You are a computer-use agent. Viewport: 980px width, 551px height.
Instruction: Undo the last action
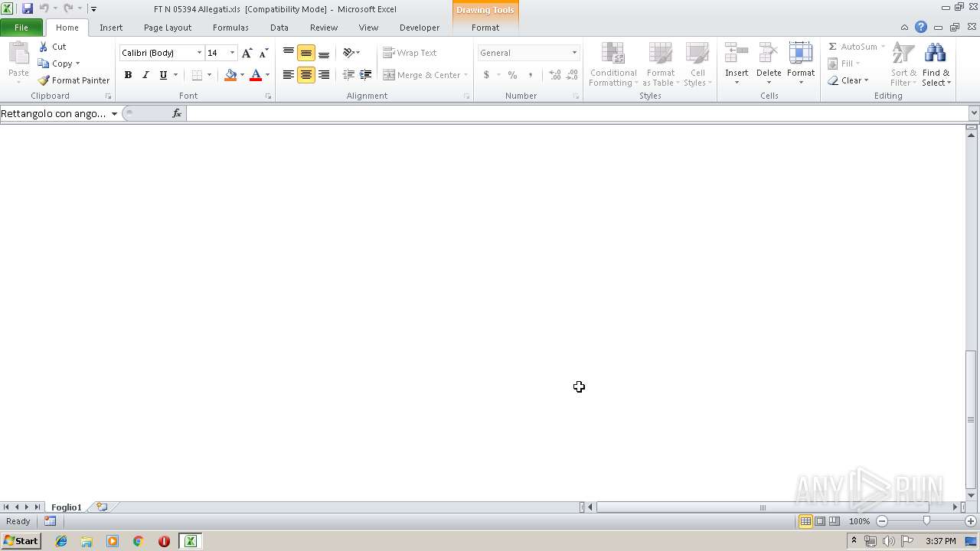point(44,8)
